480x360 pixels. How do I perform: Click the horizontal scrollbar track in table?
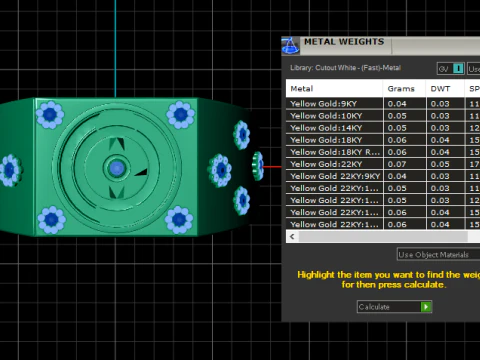tap(383, 236)
